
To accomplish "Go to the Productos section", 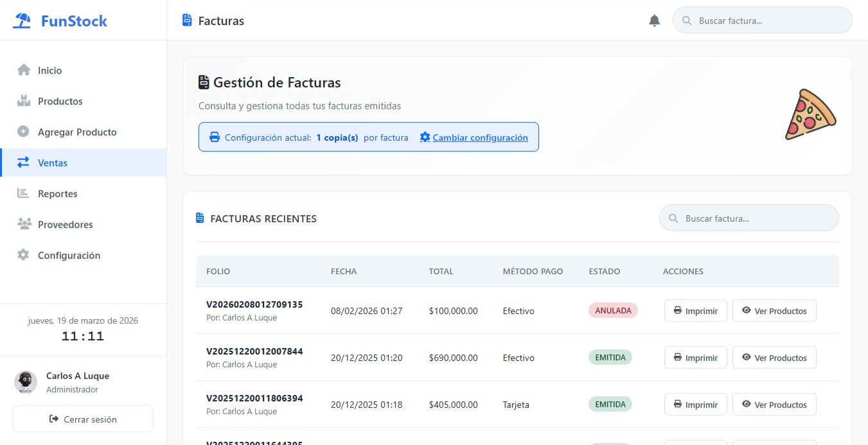I will tap(60, 101).
